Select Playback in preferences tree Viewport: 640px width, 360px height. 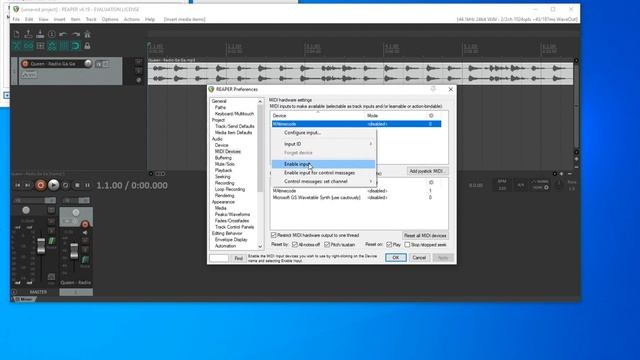click(224, 170)
